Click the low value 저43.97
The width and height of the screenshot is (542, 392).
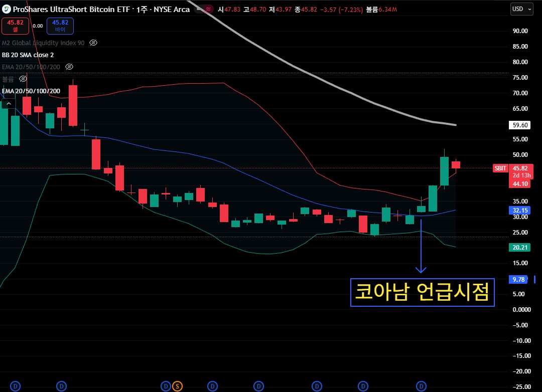click(x=281, y=10)
